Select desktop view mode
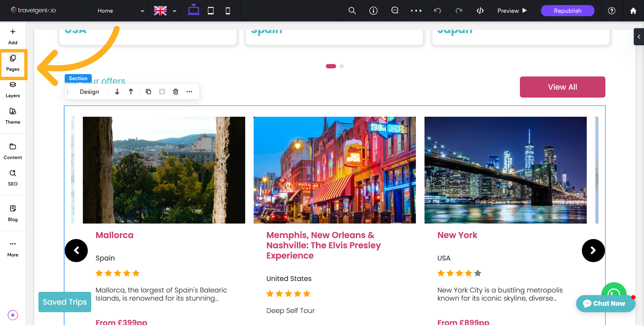 point(194,10)
